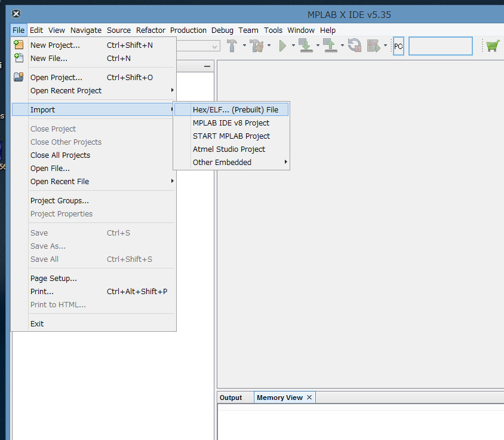Select New Project menu item
This screenshot has width=504, height=440.
coord(93,45)
